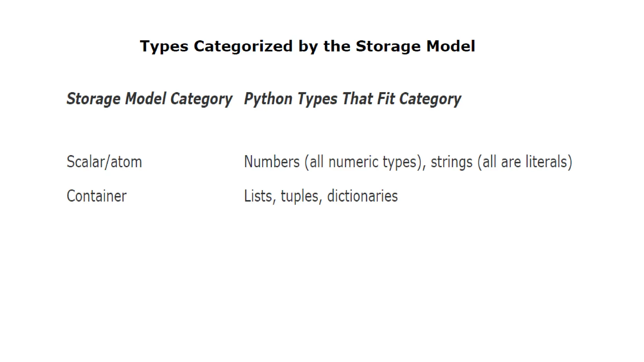Select the 'Python Types That Fit Category' header
Screen dimensions: 644x362
point(352,99)
